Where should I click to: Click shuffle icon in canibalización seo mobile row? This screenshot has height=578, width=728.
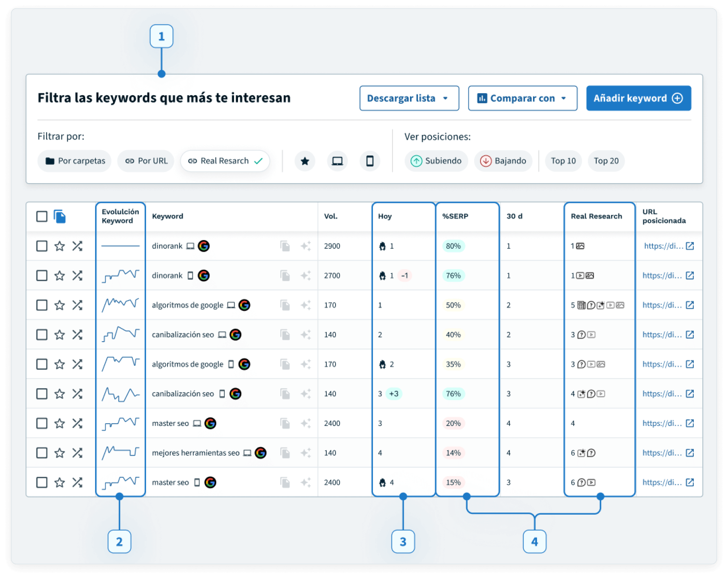[x=77, y=394]
